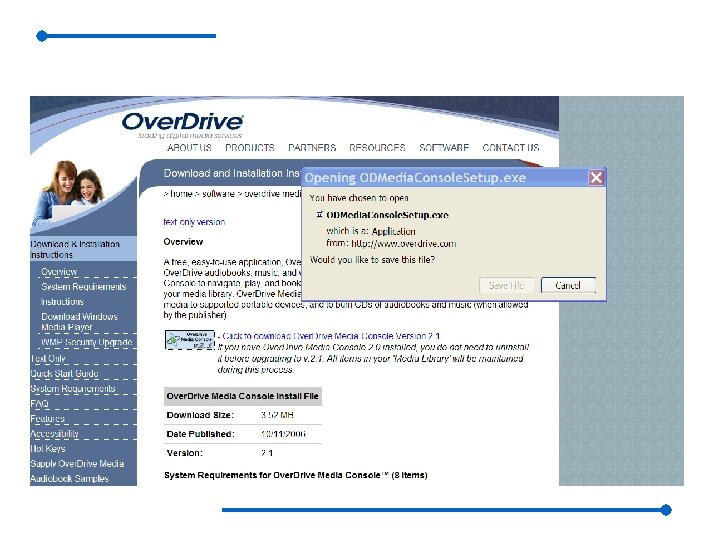Go to Overview in sidebar

tap(59, 271)
